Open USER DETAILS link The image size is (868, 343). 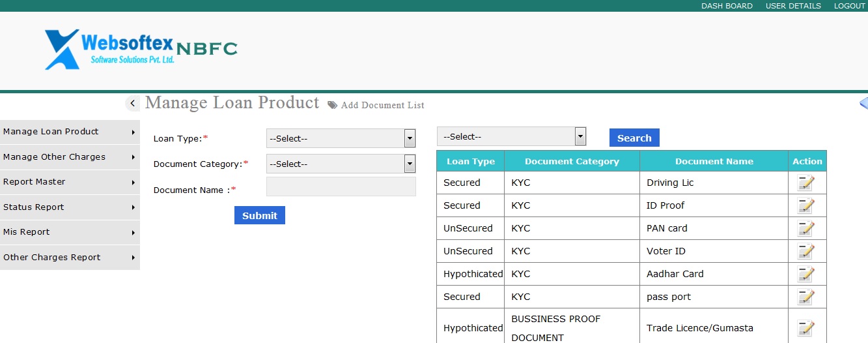pos(793,6)
